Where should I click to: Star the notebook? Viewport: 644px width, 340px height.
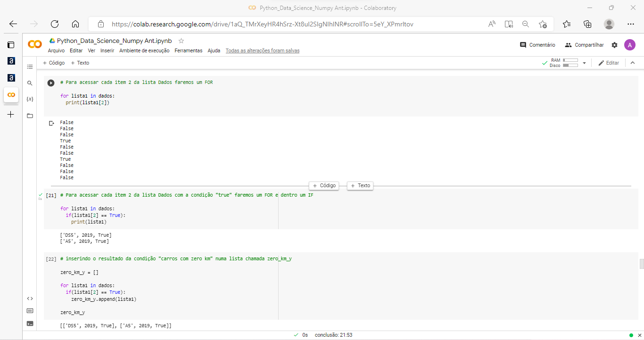click(x=181, y=41)
